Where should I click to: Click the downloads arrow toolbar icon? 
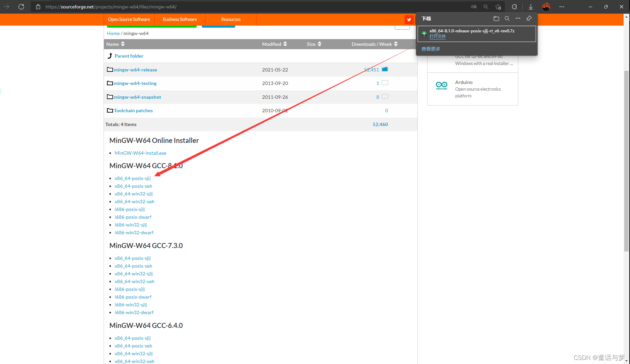(x=531, y=7)
